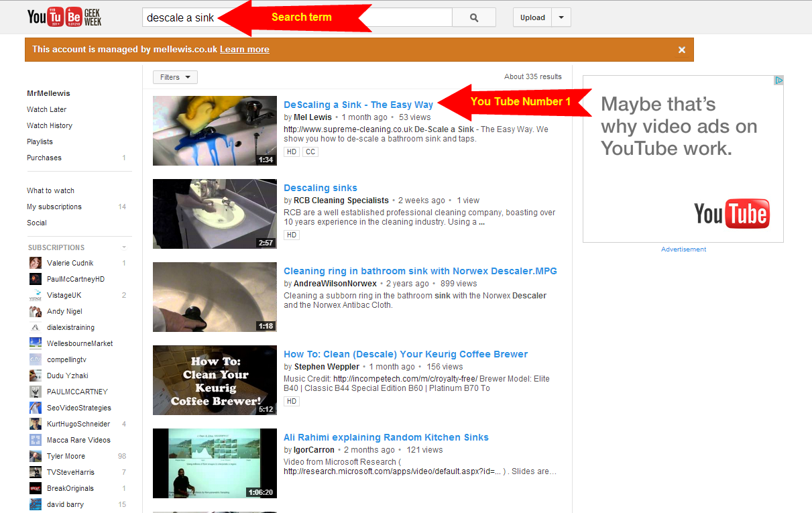Open the Upload dropdown arrow

click(561, 17)
